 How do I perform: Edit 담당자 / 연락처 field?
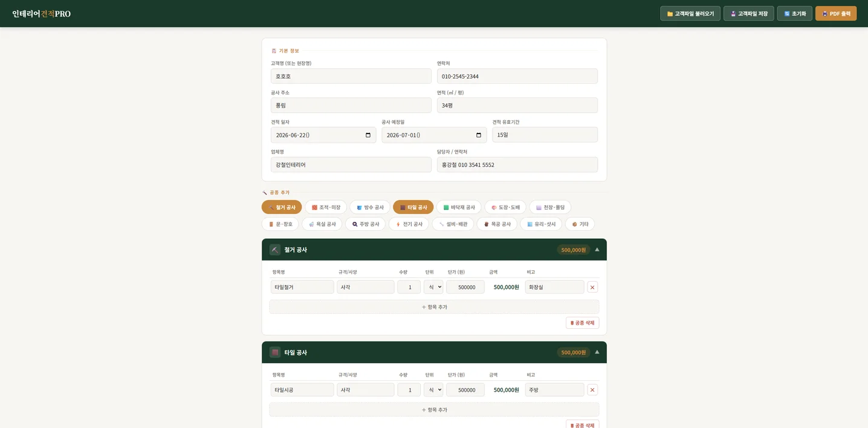517,164
